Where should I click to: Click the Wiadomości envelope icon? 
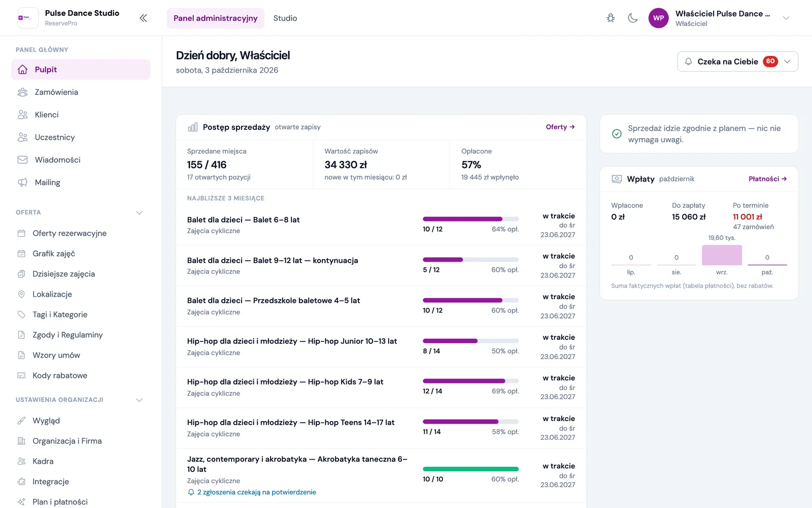tap(22, 160)
